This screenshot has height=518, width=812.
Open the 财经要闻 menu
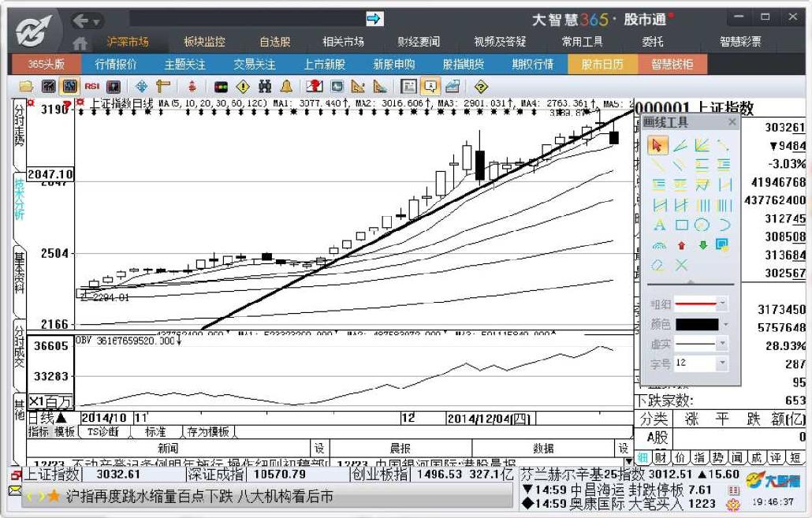(419, 42)
